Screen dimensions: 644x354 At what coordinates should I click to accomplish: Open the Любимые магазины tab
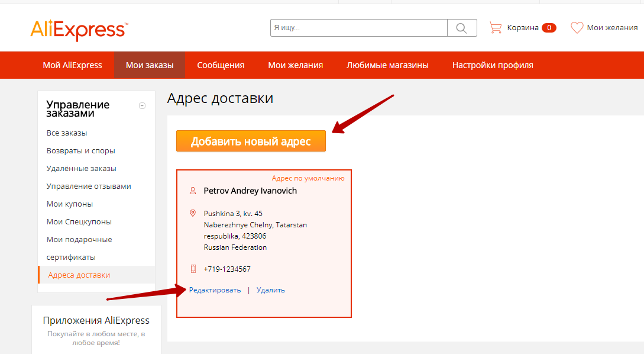pos(387,65)
